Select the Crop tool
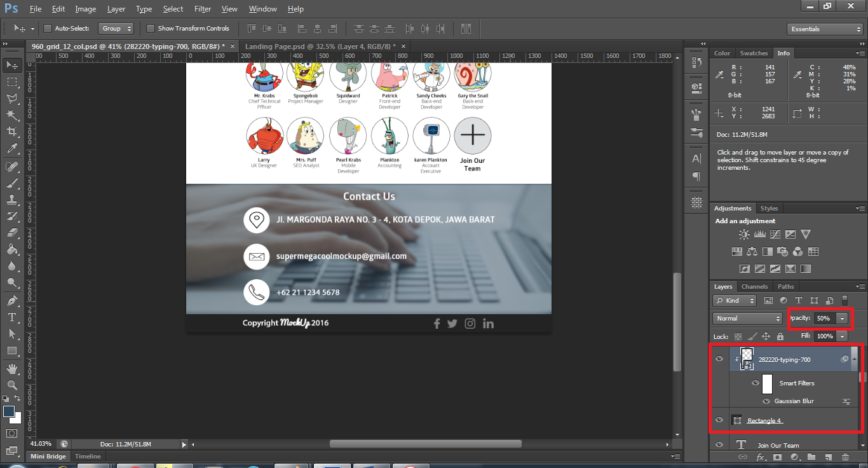This screenshot has height=468, width=868. coord(11,132)
